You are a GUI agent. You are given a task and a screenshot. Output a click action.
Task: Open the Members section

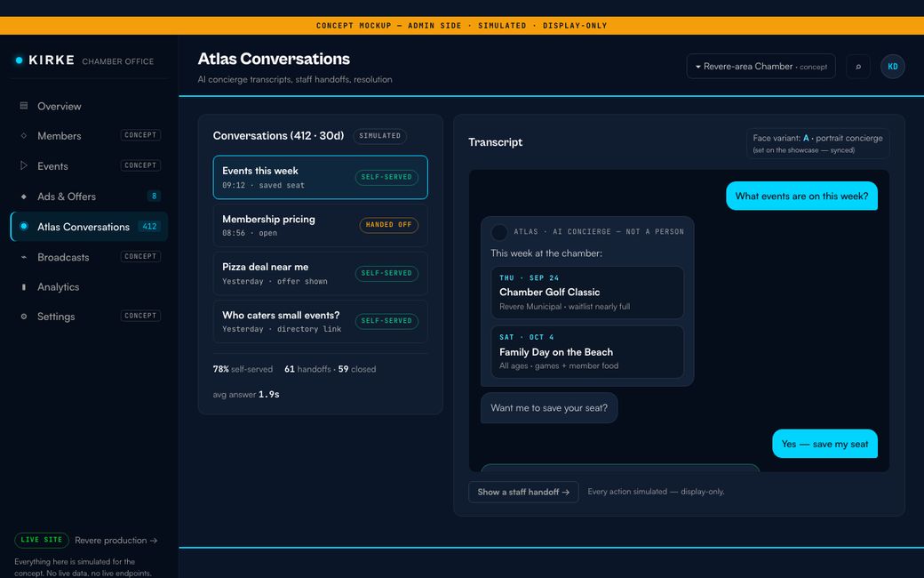pyautogui.click(x=89, y=136)
